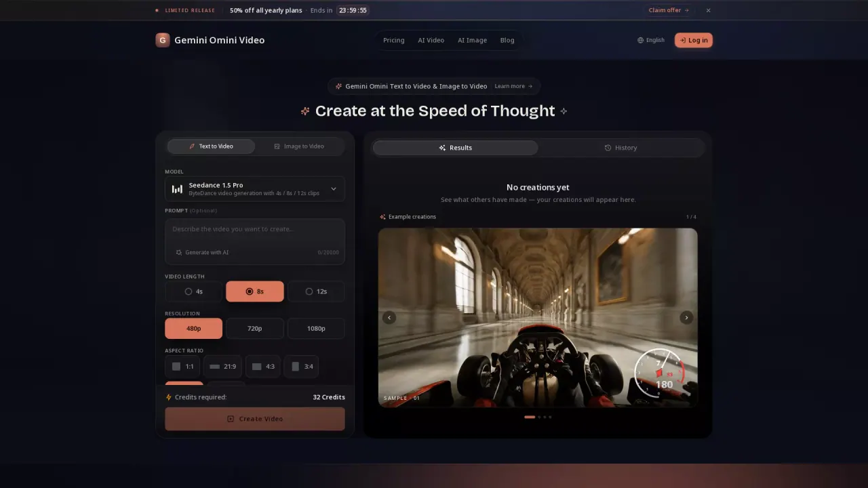Click the go-kart sample video thumbnail

coord(538,317)
